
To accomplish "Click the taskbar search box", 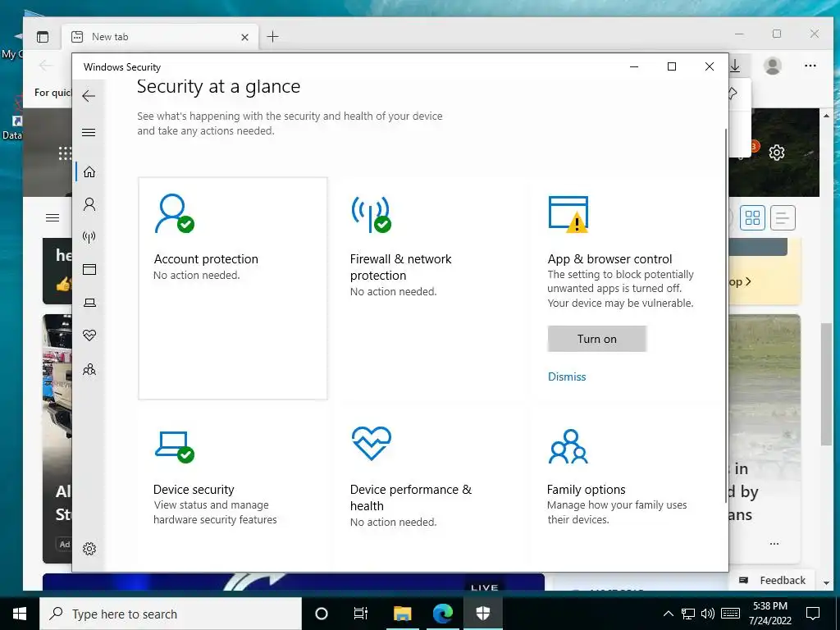I will coord(171,614).
